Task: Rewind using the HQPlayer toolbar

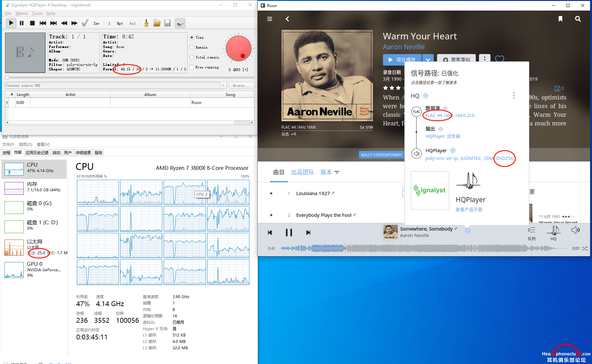Action: (64, 23)
